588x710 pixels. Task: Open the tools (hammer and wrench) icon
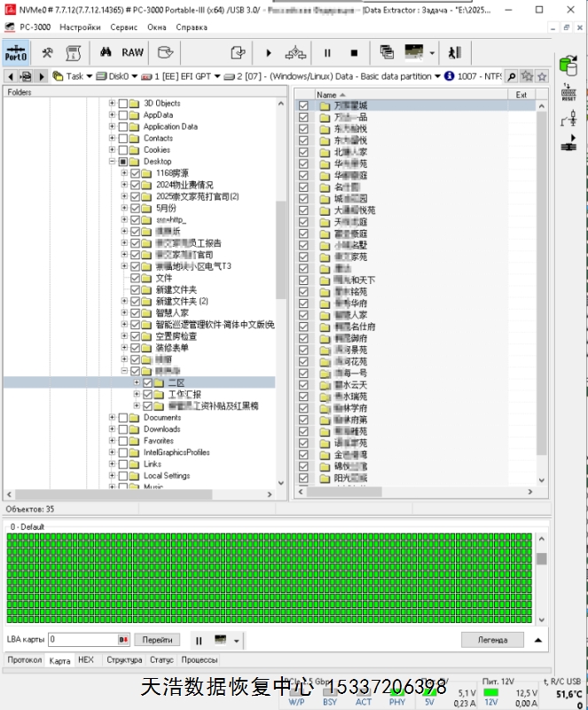(47, 52)
